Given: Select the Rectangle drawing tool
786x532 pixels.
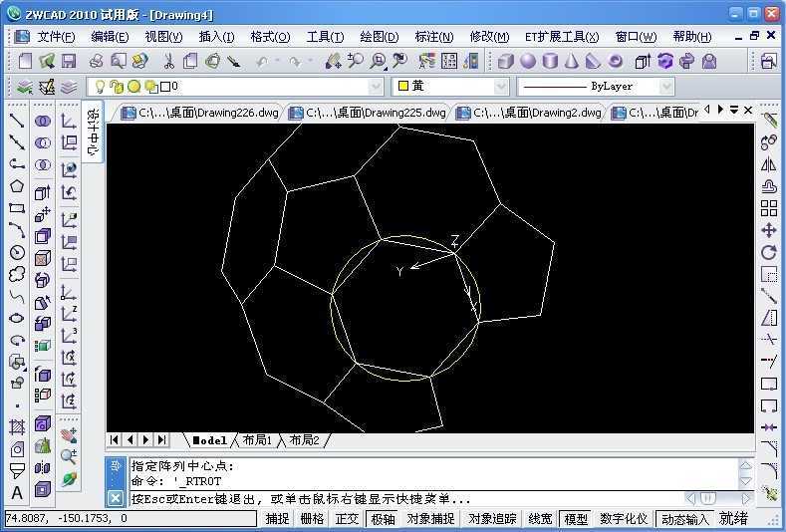Looking at the screenshot, I should click(x=17, y=208).
